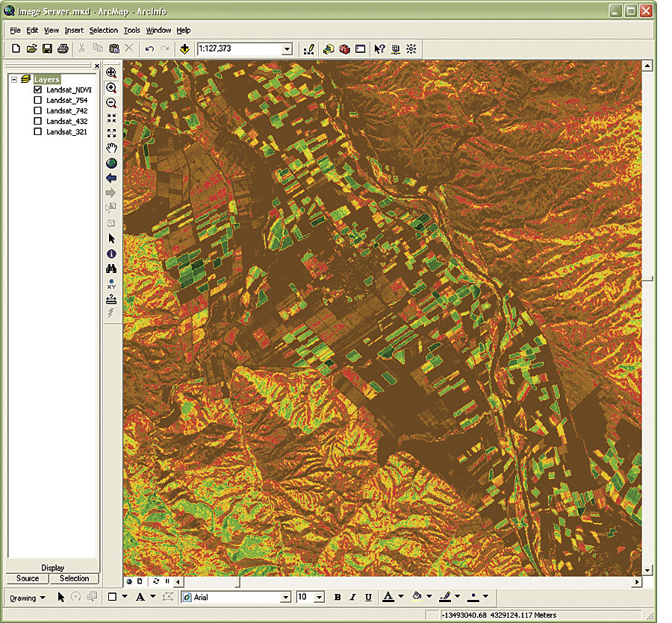Open the Selection menu
The image size is (672, 623).
click(x=103, y=31)
